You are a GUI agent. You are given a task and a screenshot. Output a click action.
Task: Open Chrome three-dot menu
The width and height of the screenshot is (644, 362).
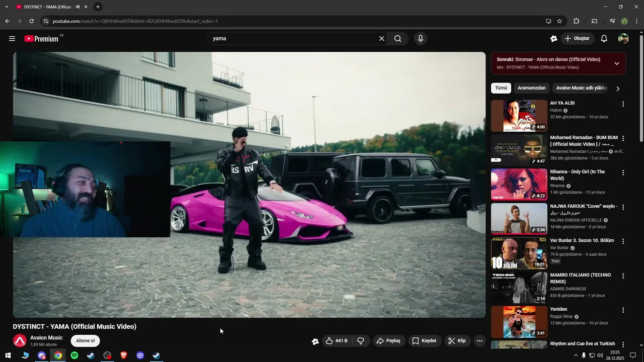[637, 21]
